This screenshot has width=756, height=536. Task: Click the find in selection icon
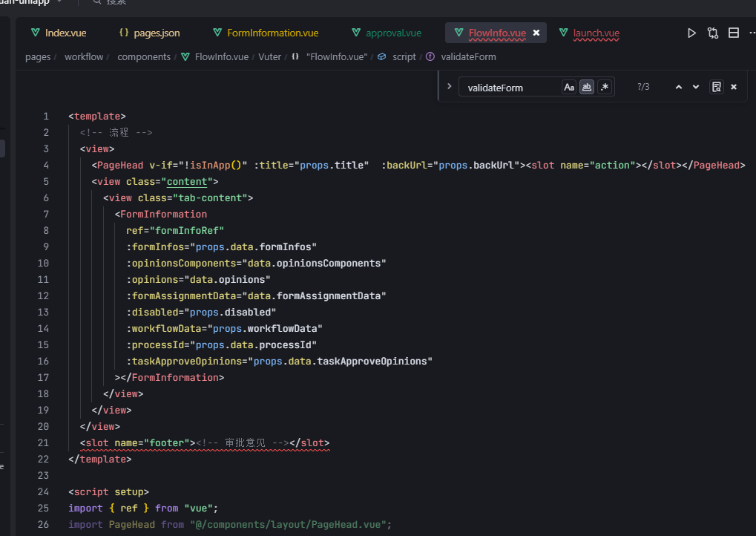point(717,87)
